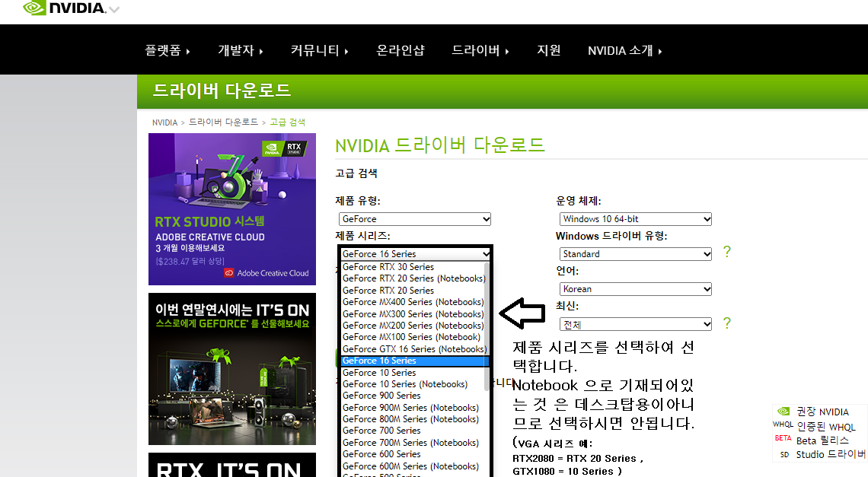Open the IT'S ON GeForce holiday banner
Screen dimensions: 868x477
click(x=232, y=369)
